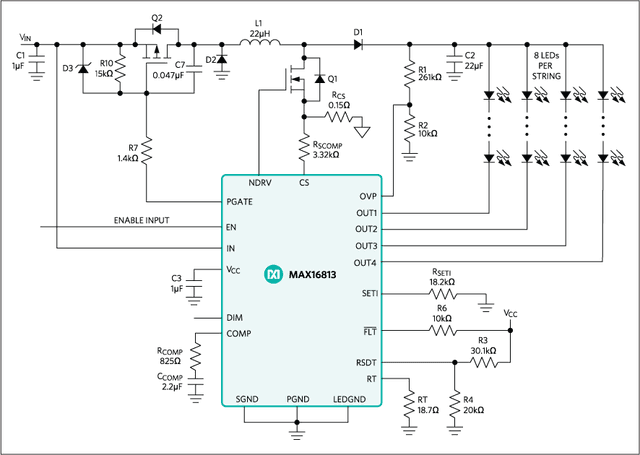The height and width of the screenshot is (455, 640).
Task: Click the D2 diode symbol above ground
Action: point(222,60)
